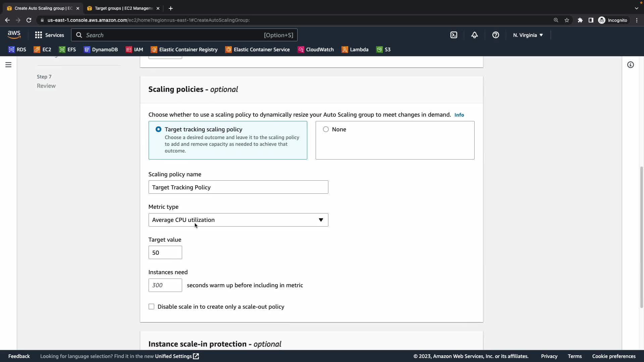644x362 pixels.
Task: Open AWS CloudShell icon in header
Action: (x=453, y=35)
